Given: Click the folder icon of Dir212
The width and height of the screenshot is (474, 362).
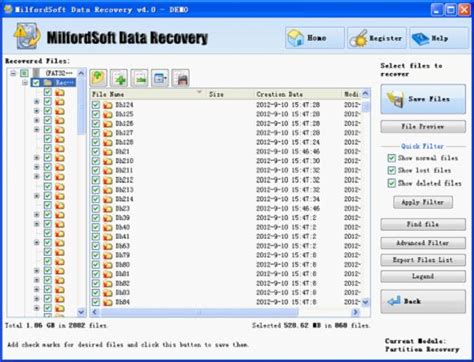Looking at the screenshot, I should pos(107,180).
